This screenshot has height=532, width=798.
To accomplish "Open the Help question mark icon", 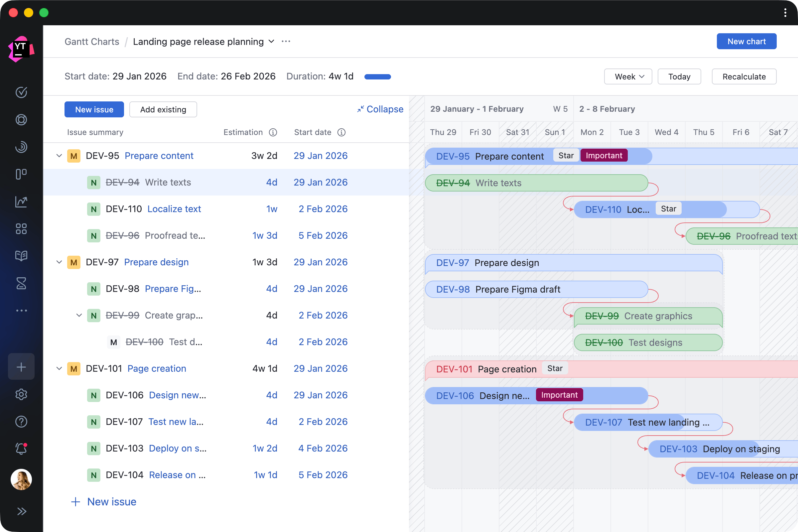I will point(21,422).
